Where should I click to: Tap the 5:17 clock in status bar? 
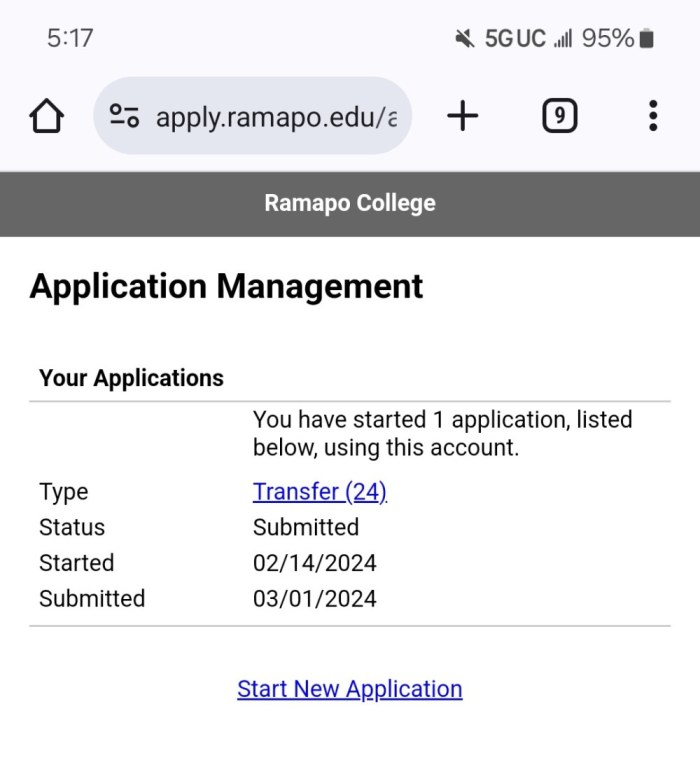coord(70,38)
